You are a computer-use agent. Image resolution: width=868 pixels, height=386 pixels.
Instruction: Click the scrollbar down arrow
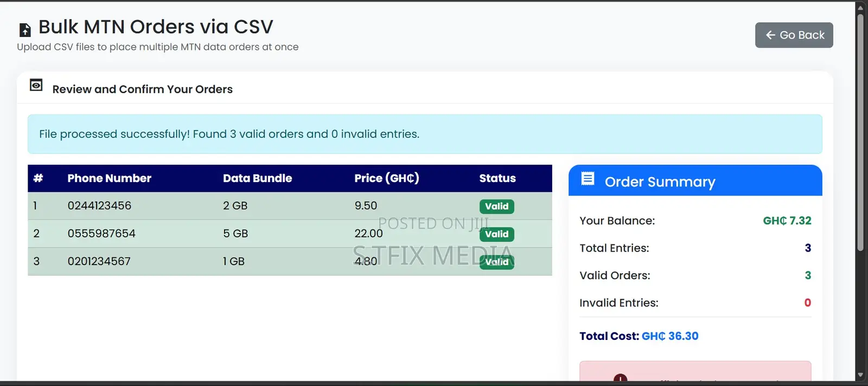(x=860, y=375)
